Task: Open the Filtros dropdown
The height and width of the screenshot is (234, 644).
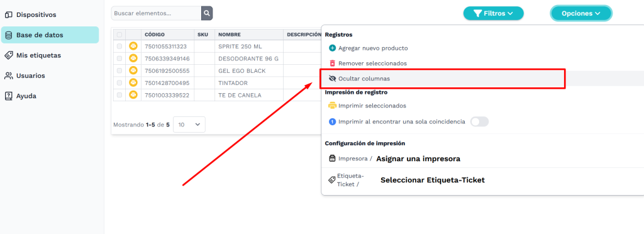Action: (493, 13)
